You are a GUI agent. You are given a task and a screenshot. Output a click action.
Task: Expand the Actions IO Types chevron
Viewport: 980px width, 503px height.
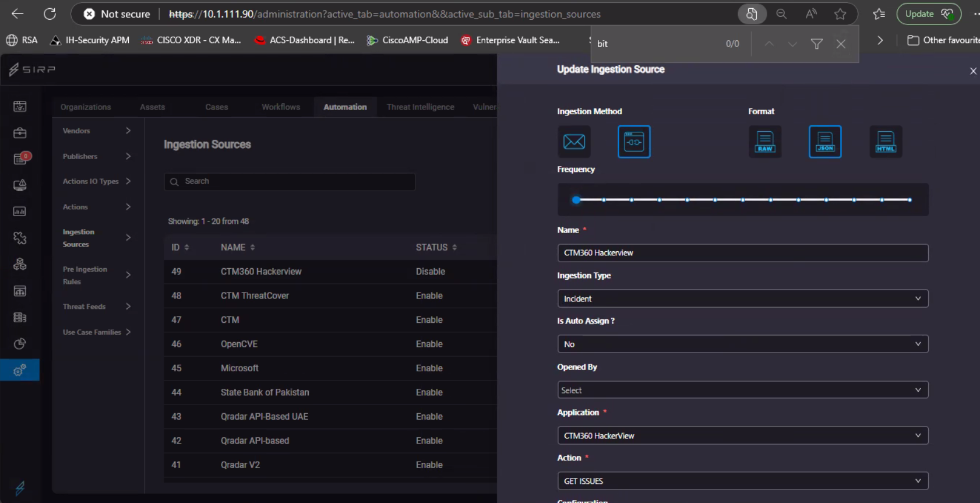pyautogui.click(x=128, y=181)
